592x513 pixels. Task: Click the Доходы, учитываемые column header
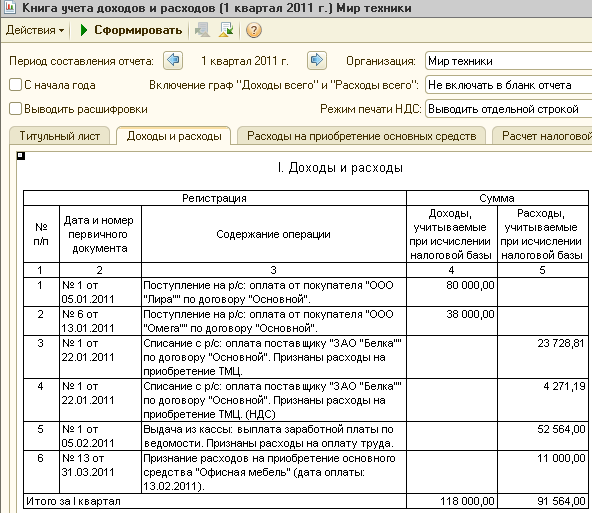click(x=452, y=234)
